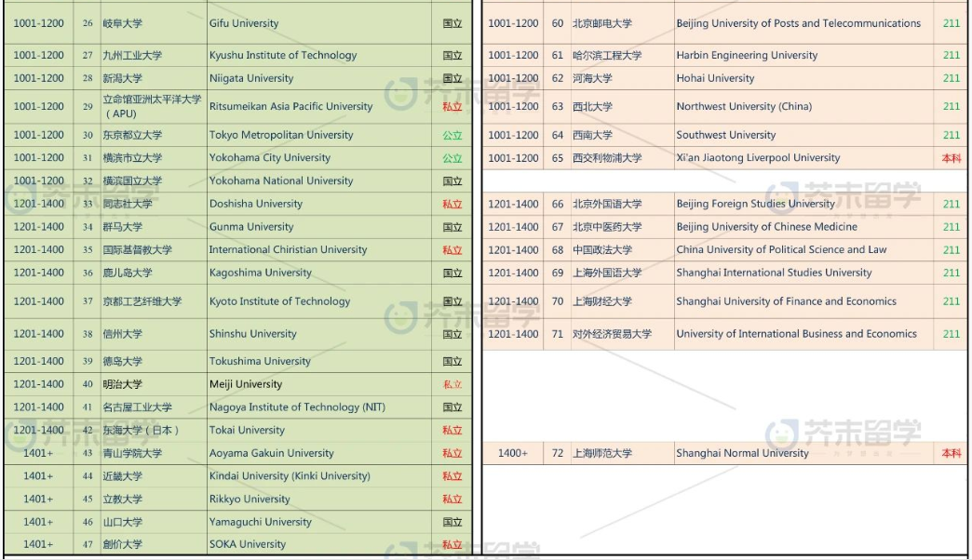Click '1201-1400' in the Shinshu University row
This screenshot has width=972, height=560.
(38, 334)
